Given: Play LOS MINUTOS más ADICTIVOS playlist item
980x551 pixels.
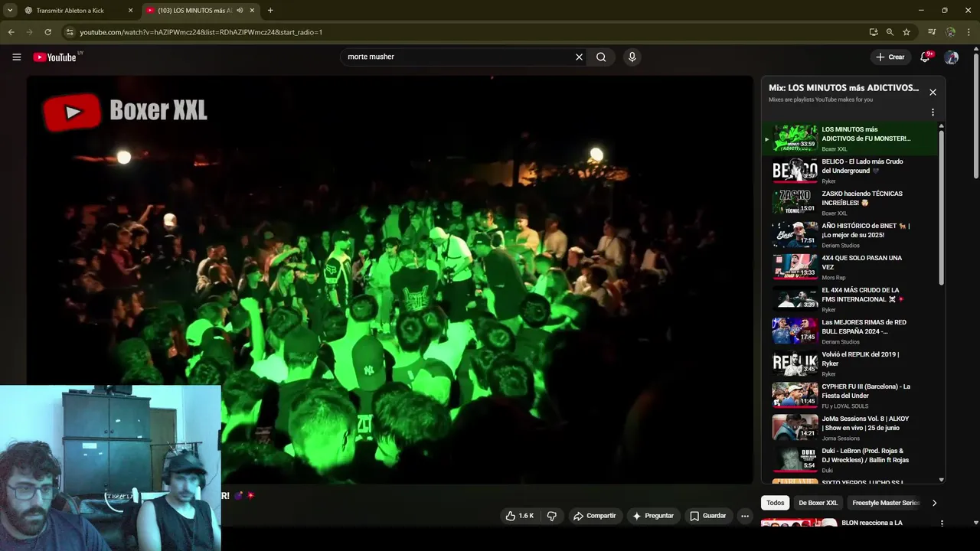Looking at the screenshot, I should [850, 139].
